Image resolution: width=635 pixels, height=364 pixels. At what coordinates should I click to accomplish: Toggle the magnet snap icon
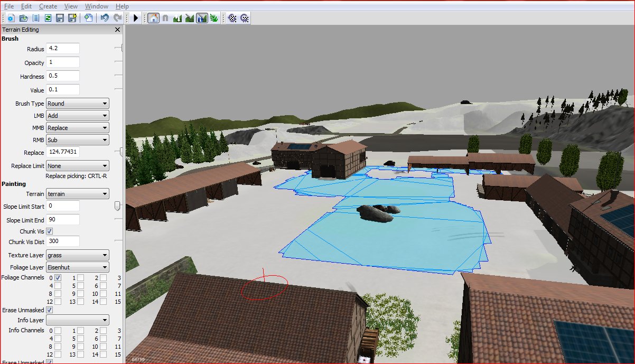(165, 18)
